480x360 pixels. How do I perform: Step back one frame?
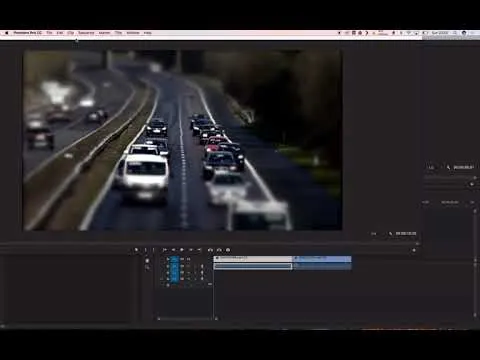coord(173,250)
